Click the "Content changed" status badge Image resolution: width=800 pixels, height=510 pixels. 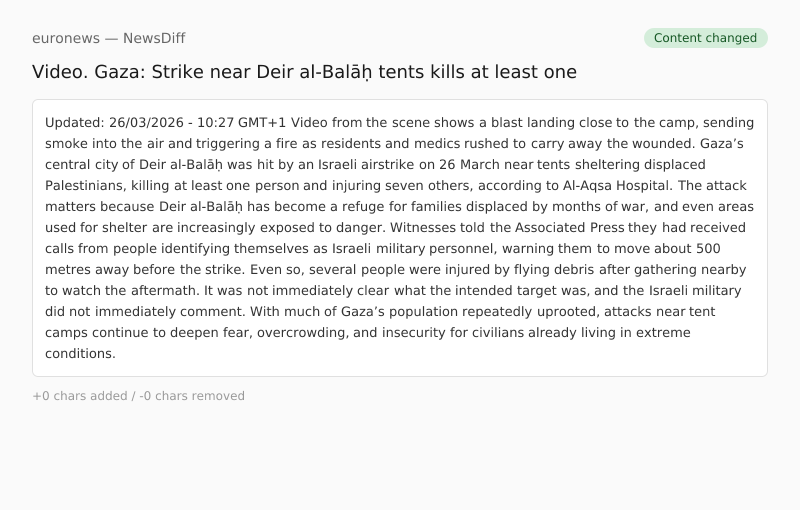[x=705, y=38]
